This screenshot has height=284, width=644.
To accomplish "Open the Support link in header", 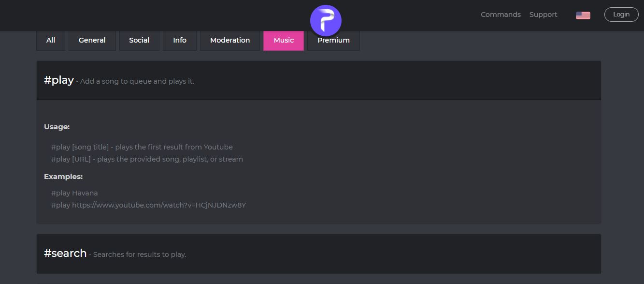I will click(x=543, y=15).
